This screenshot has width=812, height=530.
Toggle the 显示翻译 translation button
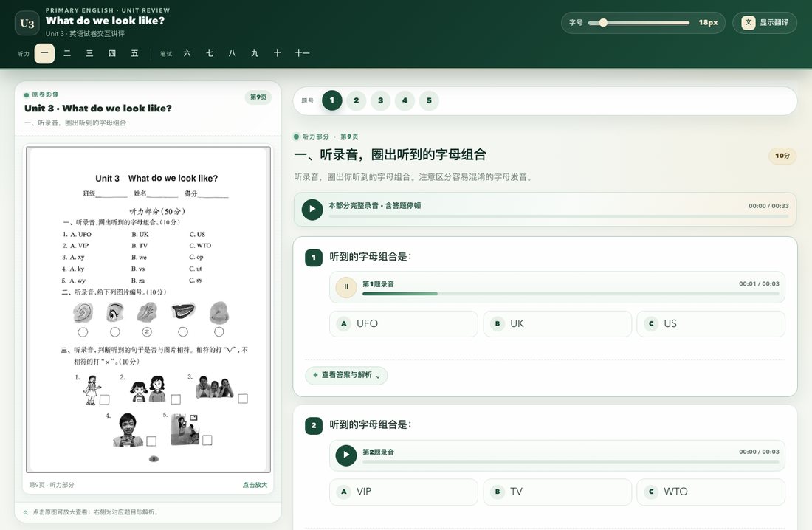765,23
